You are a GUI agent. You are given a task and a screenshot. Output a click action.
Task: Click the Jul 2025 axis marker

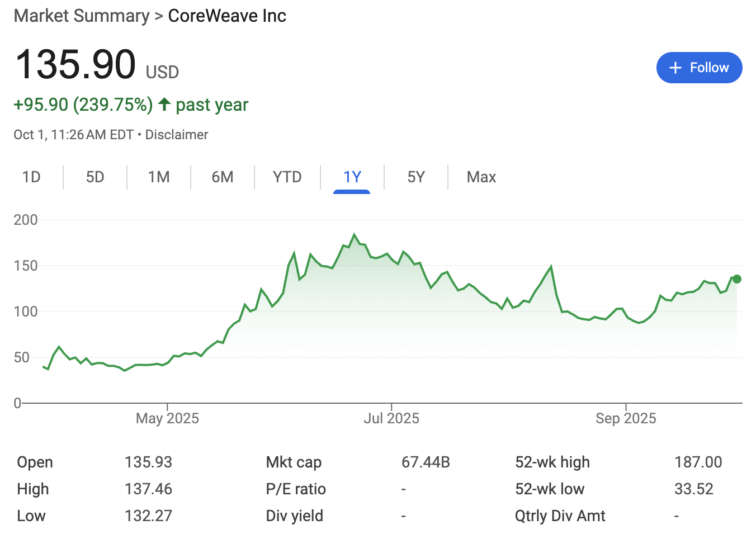[x=391, y=418]
